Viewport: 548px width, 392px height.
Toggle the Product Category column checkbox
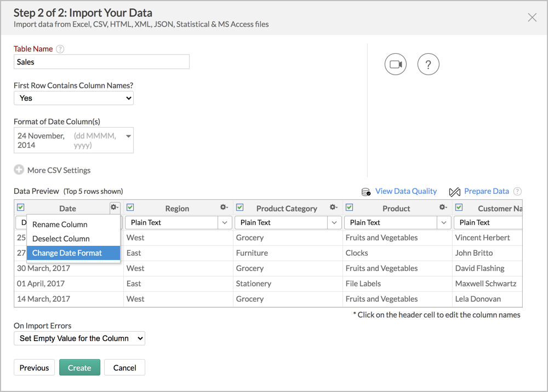click(x=240, y=207)
